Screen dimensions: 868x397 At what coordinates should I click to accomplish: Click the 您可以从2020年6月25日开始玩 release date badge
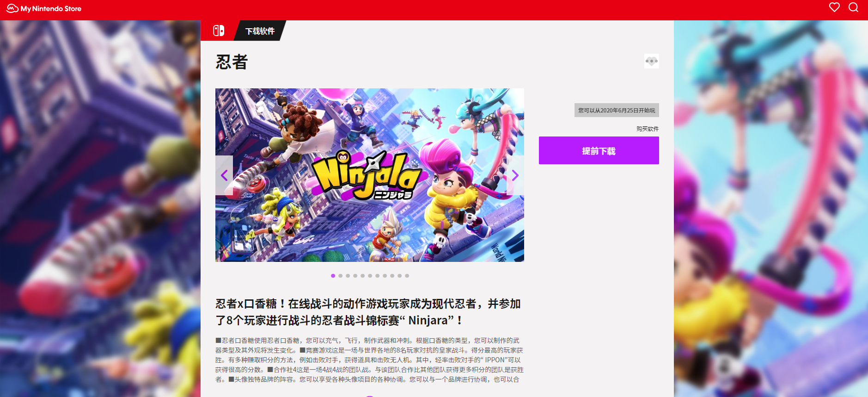(x=617, y=110)
